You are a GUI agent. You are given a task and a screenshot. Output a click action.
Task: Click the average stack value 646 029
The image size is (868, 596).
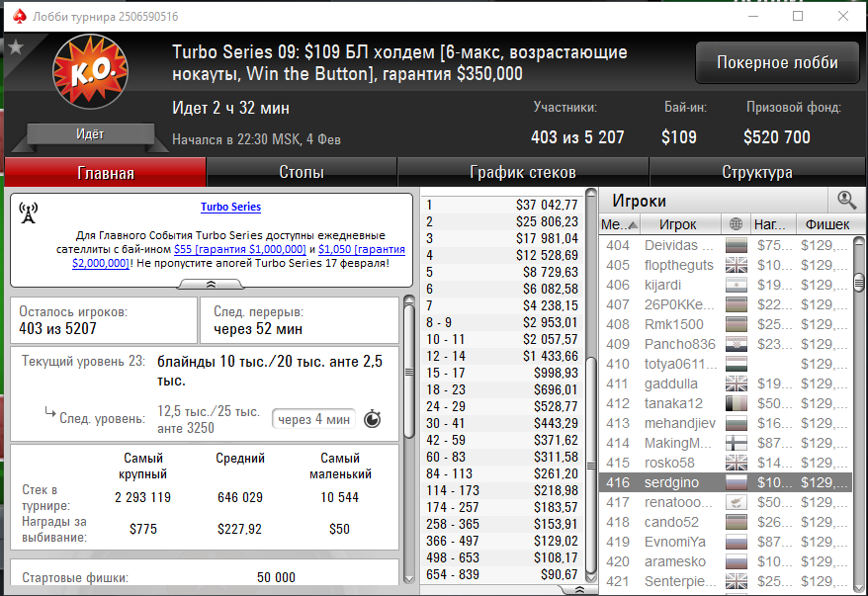[x=239, y=497]
